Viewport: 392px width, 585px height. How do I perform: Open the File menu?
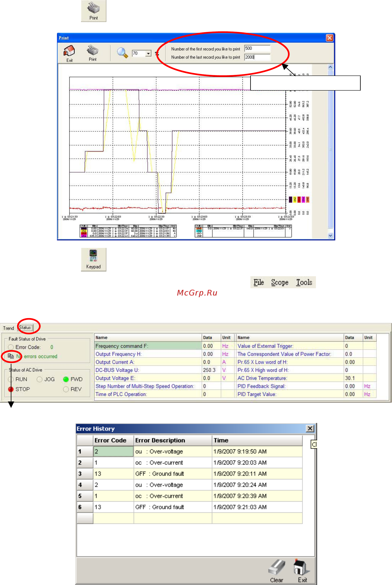click(259, 282)
